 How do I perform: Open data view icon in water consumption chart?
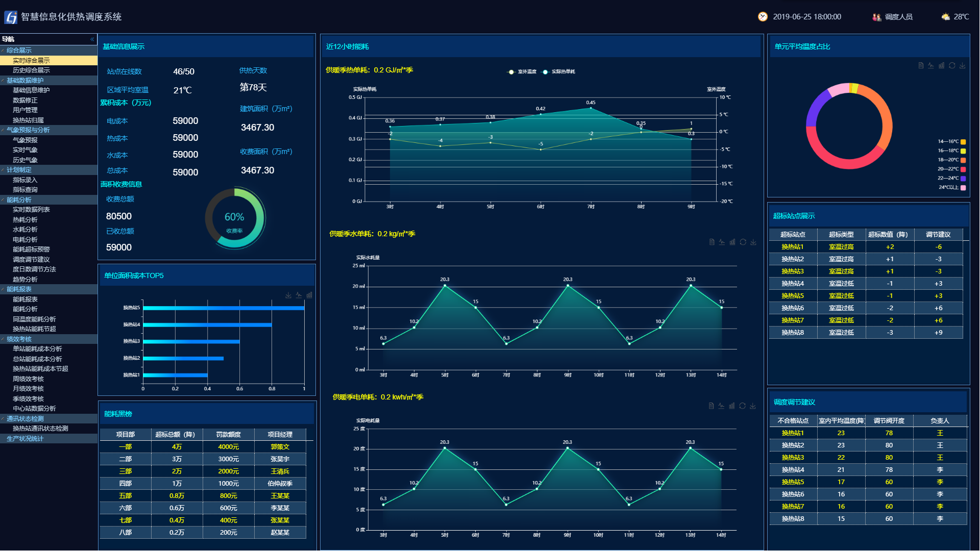(712, 242)
